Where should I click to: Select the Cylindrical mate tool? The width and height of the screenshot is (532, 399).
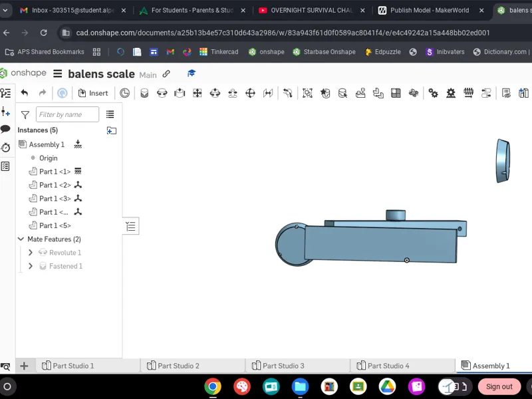click(215, 93)
